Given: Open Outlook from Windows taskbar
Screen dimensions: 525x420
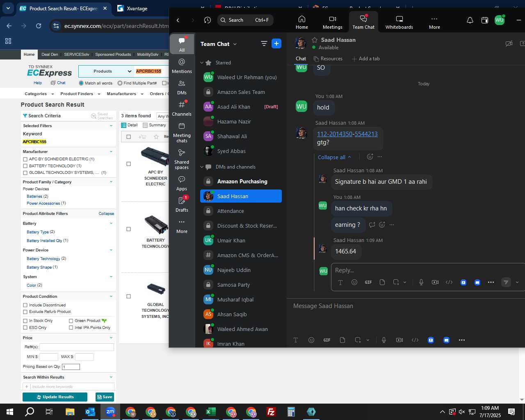Looking at the screenshot, I should [90, 412].
